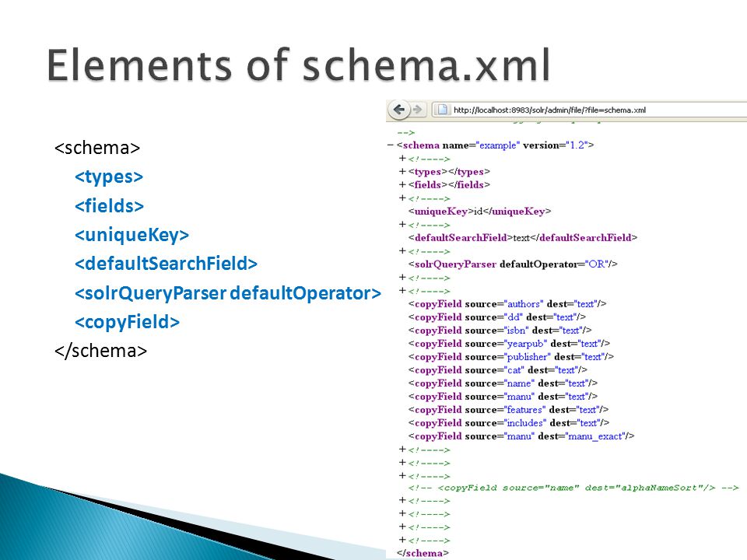Click the blue <fields> slide bullet

point(109,205)
